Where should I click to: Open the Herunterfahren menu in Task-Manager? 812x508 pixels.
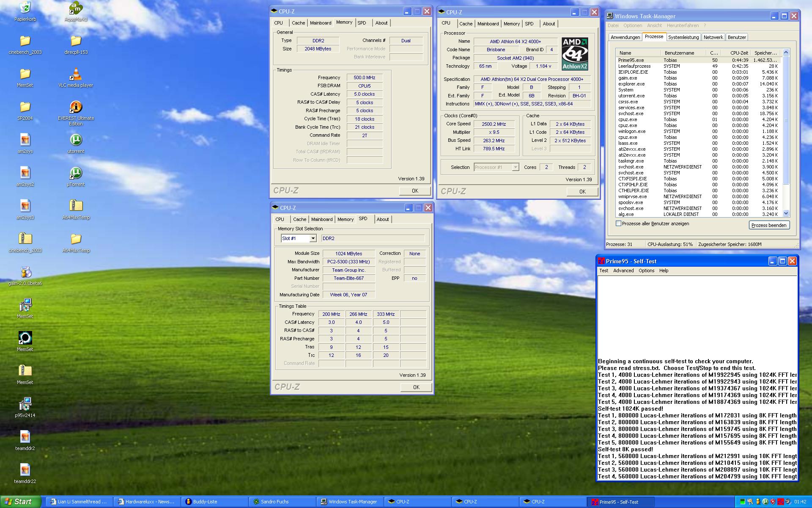[x=683, y=25]
